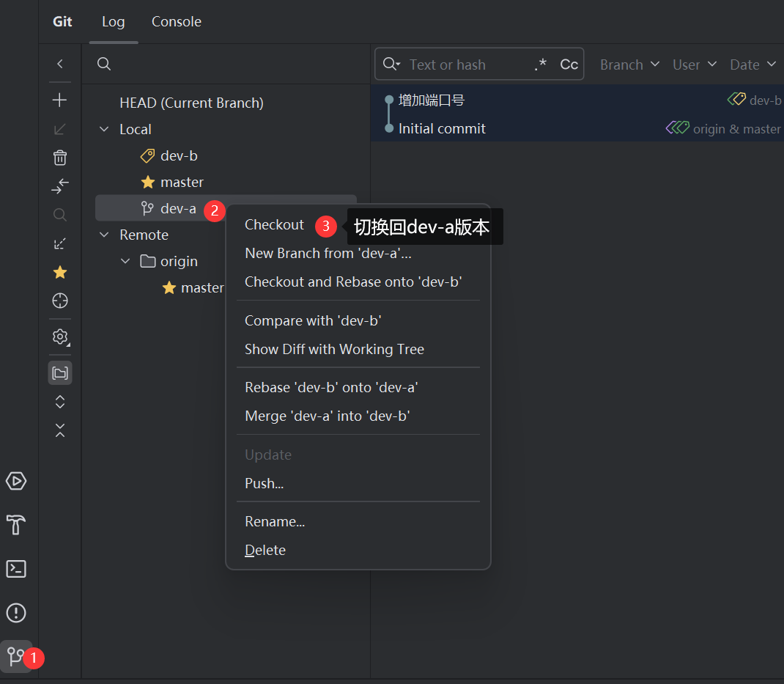Switch to the Console tab
This screenshot has width=784, height=684.
tap(176, 22)
